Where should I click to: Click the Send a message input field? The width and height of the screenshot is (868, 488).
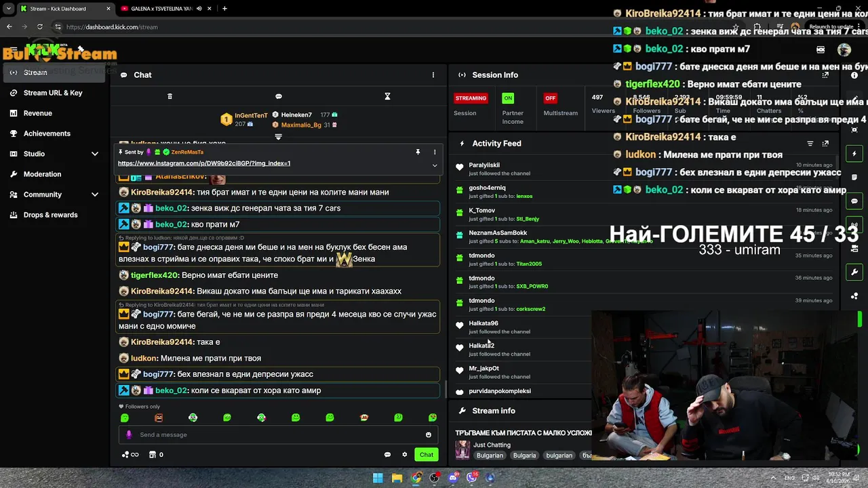click(x=279, y=435)
